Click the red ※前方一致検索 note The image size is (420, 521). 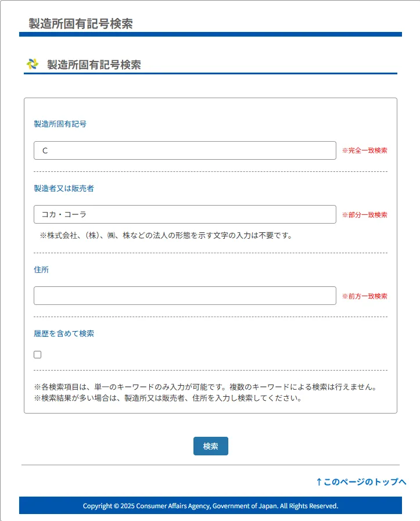[365, 296]
